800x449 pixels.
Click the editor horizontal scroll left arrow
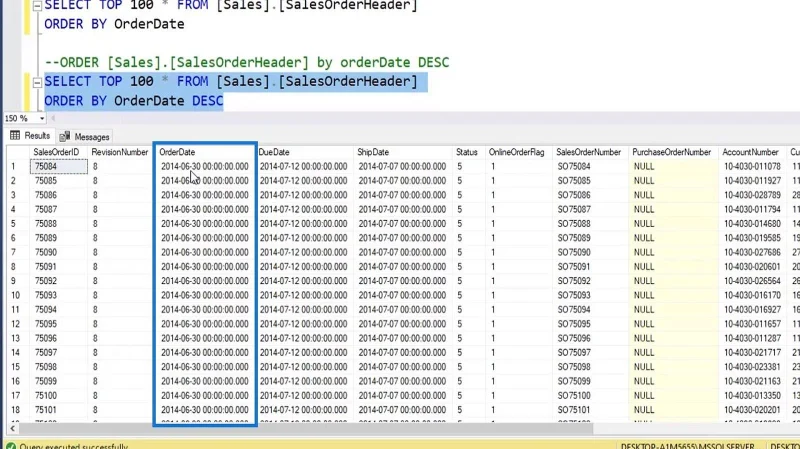click(x=53, y=118)
